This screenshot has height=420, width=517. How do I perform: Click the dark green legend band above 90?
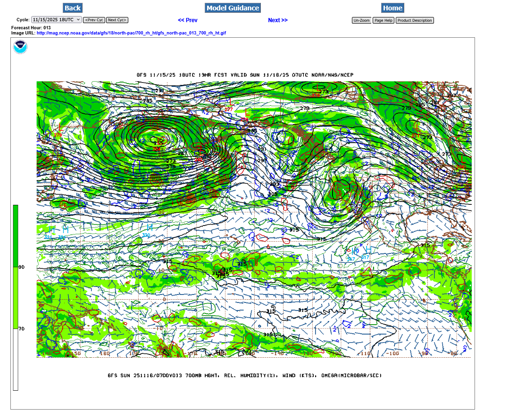16,236
